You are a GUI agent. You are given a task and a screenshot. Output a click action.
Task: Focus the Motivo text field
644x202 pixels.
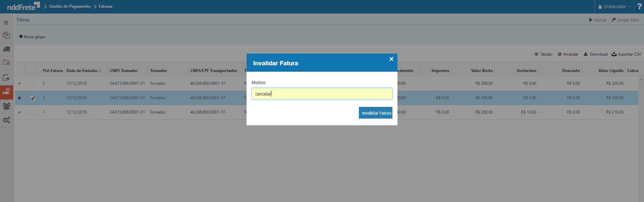(322, 94)
